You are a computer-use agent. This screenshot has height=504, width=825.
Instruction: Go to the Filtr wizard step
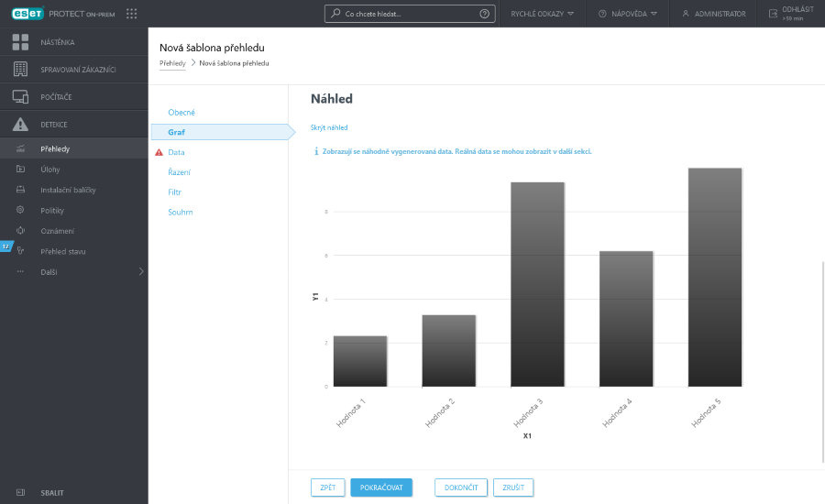pyautogui.click(x=175, y=192)
